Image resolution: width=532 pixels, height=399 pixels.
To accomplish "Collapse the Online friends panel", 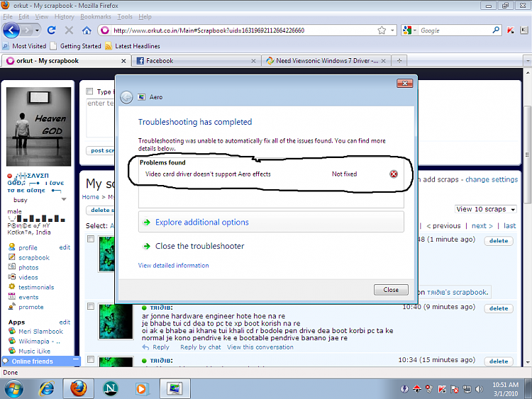I will [76, 359].
